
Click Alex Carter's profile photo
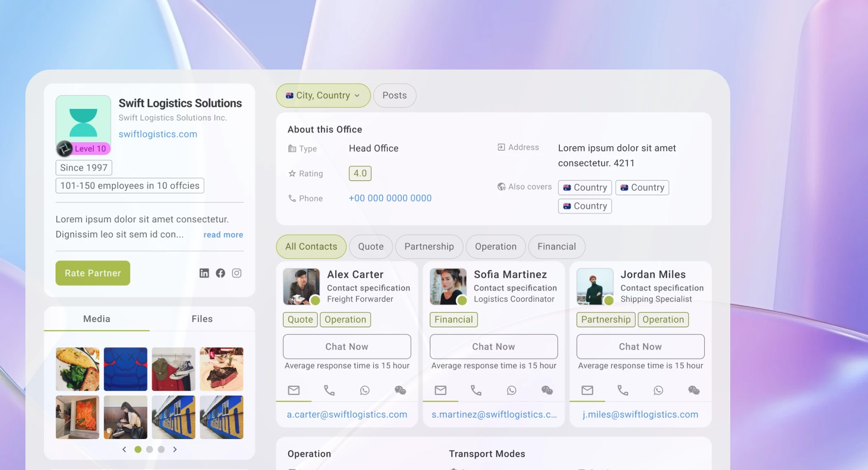[x=301, y=286]
